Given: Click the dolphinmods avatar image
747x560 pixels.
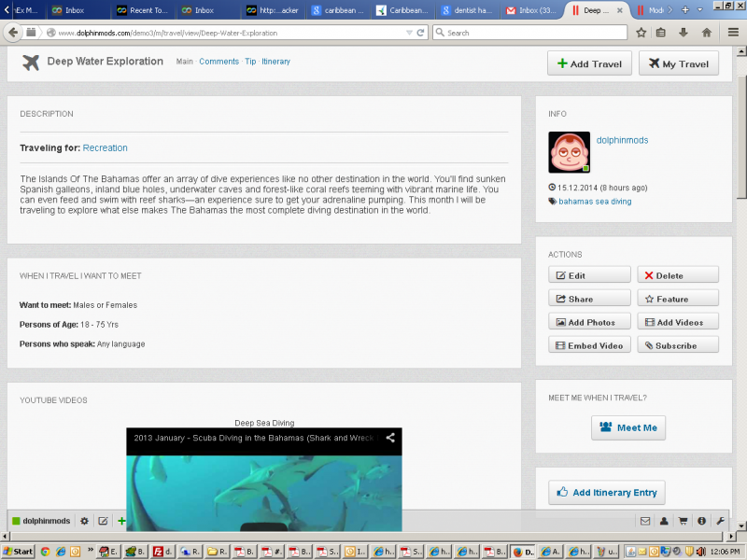Looking at the screenshot, I should (x=569, y=152).
